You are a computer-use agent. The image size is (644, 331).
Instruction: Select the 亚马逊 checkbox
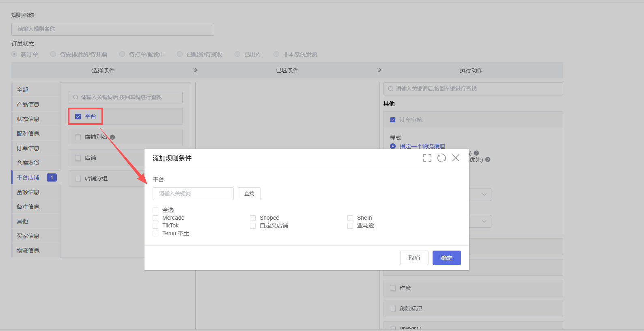(350, 226)
